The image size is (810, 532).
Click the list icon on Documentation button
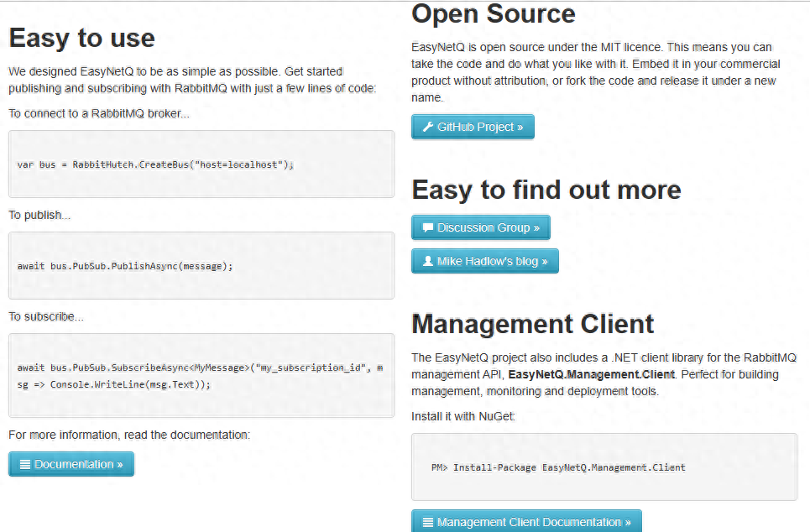coord(25,464)
